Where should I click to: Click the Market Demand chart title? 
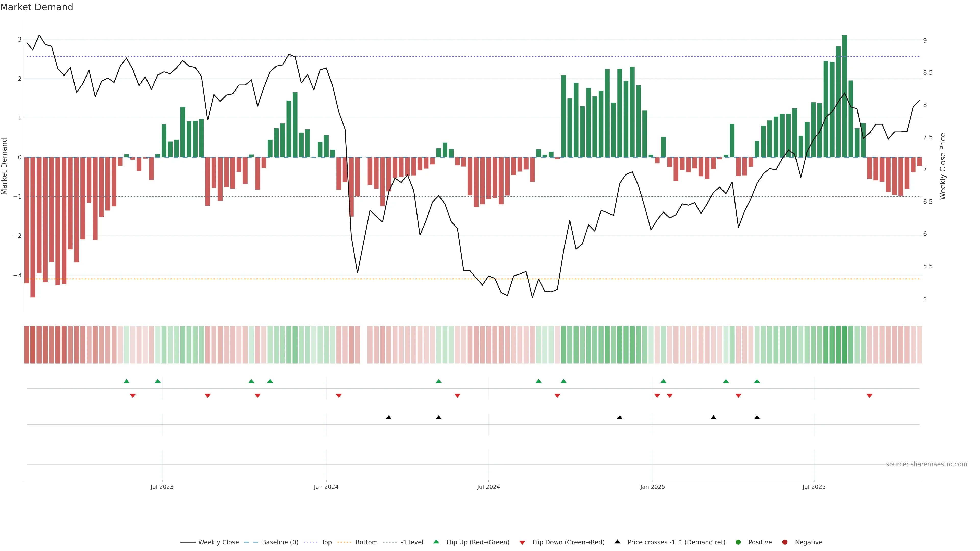[x=36, y=7]
